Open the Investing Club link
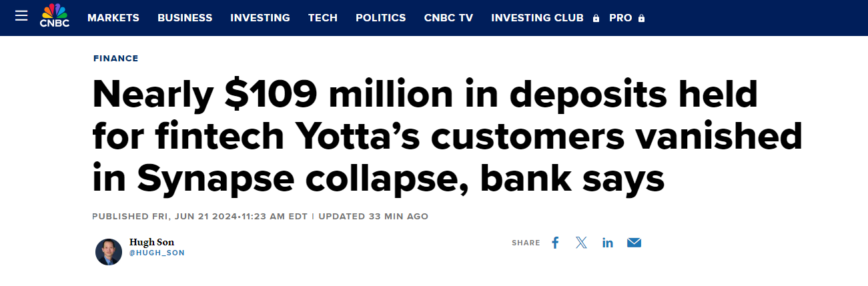The width and height of the screenshot is (868, 286). pos(537,18)
